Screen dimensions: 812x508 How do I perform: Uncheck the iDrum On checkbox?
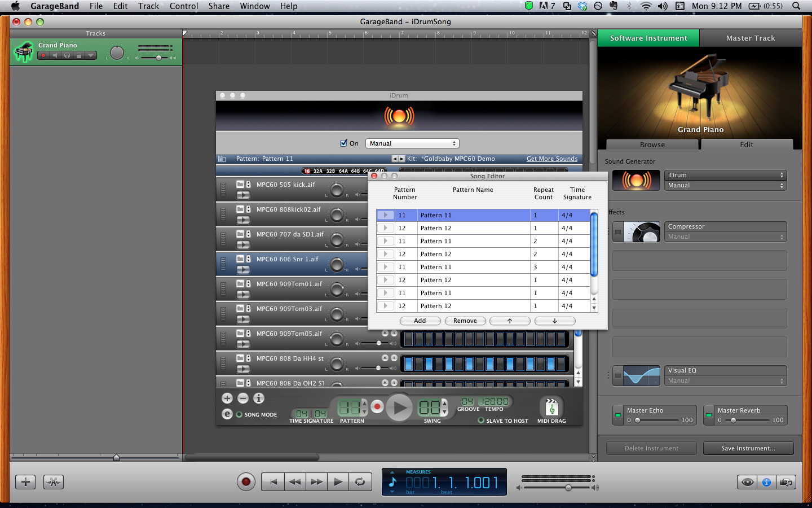click(x=343, y=143)
